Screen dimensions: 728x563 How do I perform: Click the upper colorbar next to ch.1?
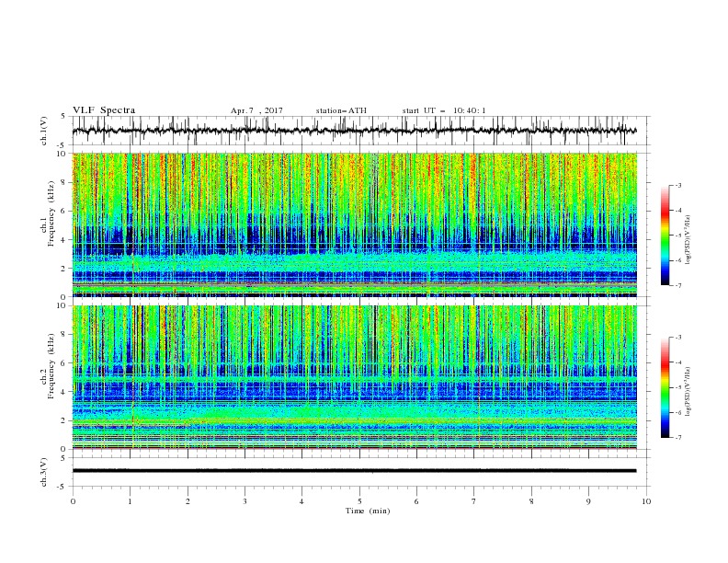click(665, 236)
